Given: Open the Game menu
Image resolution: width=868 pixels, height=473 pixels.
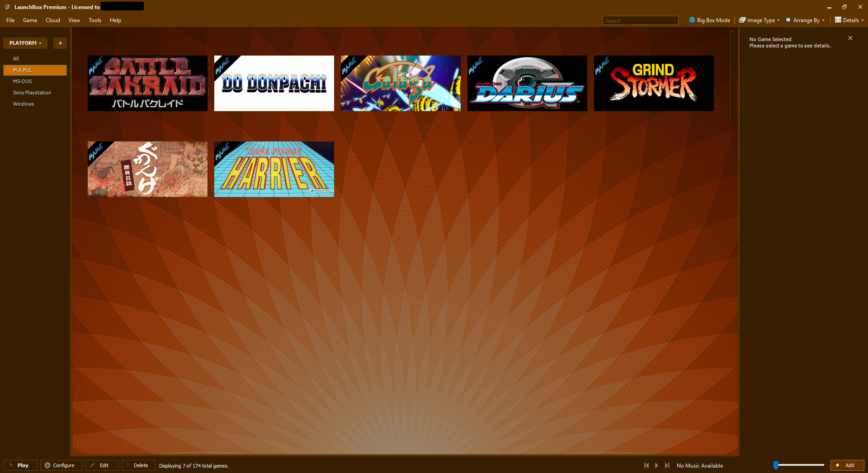Looking at the screenshot, I should point(30,20).
